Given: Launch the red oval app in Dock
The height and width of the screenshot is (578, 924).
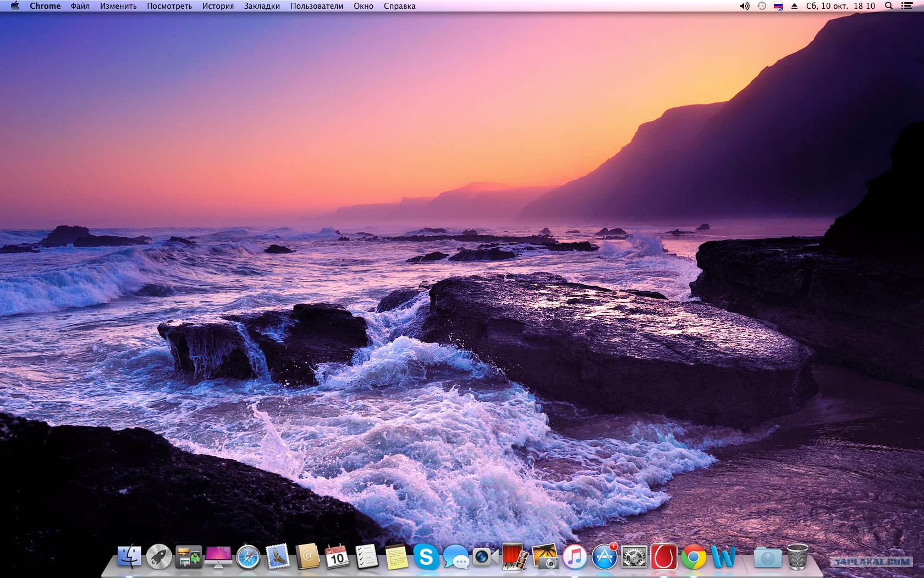Looking at the screenshot, I should click(x=664, y=557).
